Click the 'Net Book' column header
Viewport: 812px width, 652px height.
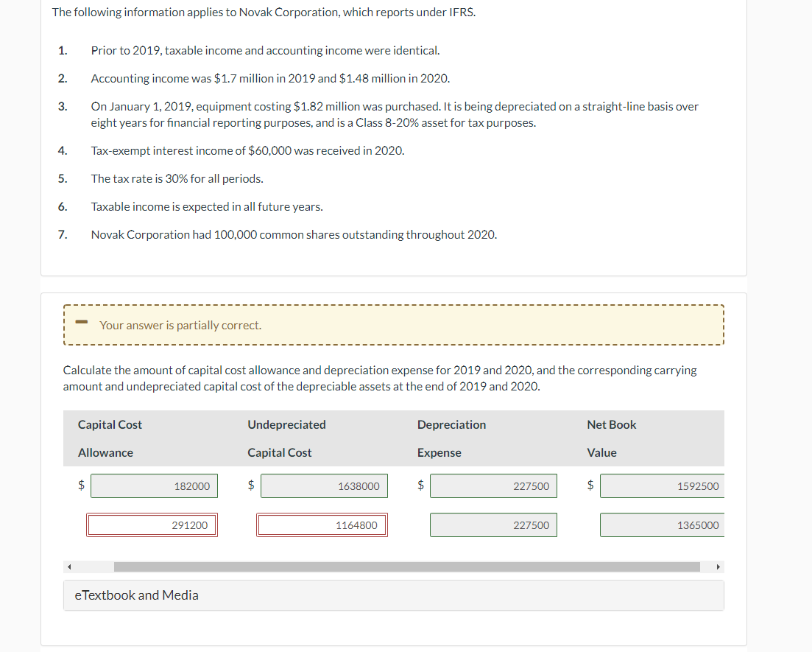612,424
